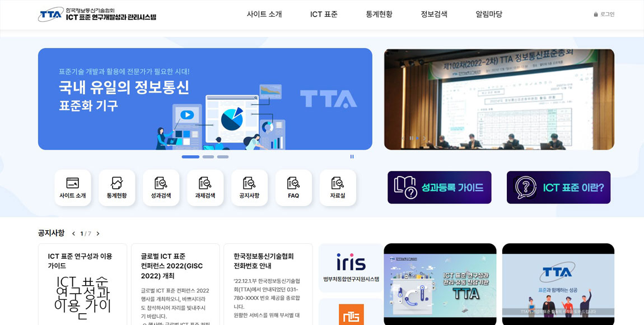The image size is (644, 325).
Task: Open the 사이트 소개 quick-link icon tile
Action: point(73,188)
